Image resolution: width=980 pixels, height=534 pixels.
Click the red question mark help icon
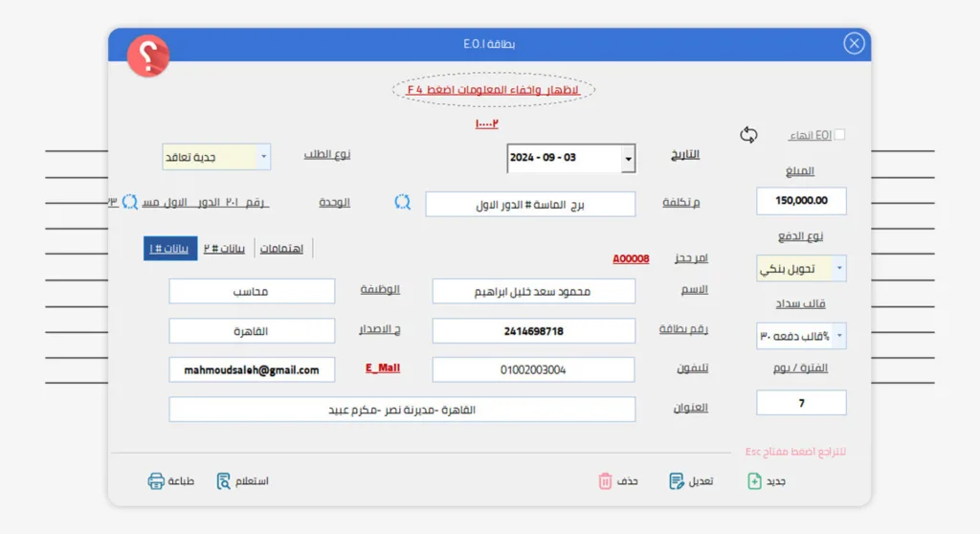[148, 56]
